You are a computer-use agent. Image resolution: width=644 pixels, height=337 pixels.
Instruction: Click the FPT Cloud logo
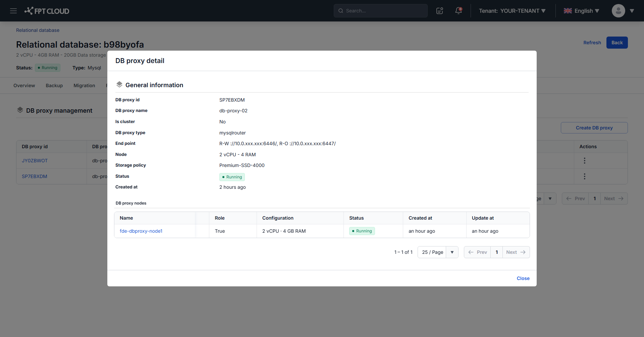click(x=47, y=11)
